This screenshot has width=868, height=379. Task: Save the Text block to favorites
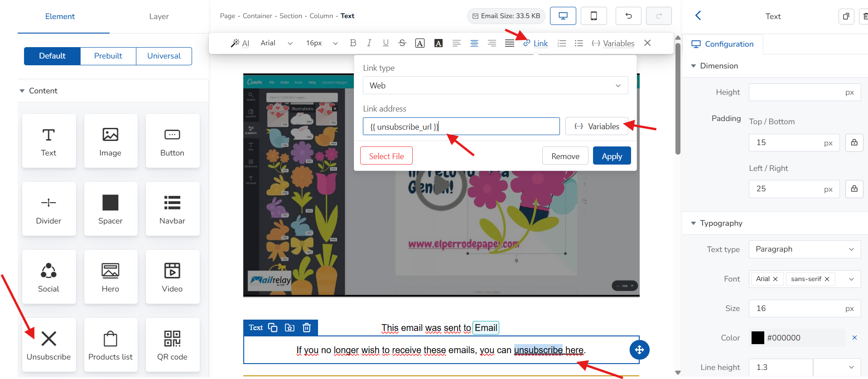click(x=289, y=327)
